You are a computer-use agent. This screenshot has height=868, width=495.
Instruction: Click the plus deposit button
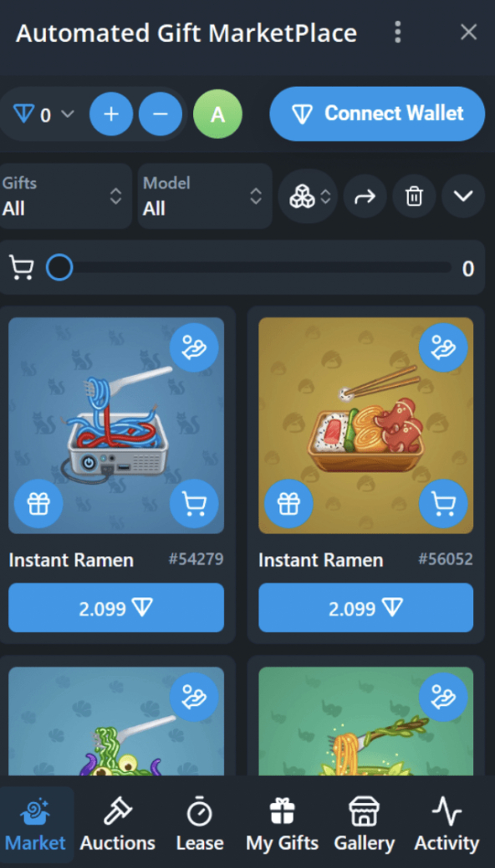111,114
